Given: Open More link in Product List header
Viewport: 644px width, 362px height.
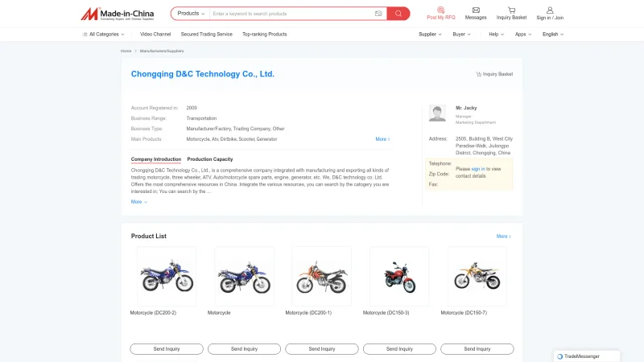Looking at the screenshot, I should tap(504, 237).
